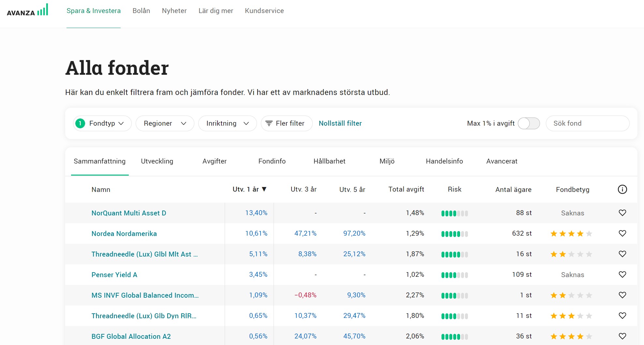Screen dimensions: 644x345
Task: Sort by Antal ägare column
Action: click(x=513, y=189)
